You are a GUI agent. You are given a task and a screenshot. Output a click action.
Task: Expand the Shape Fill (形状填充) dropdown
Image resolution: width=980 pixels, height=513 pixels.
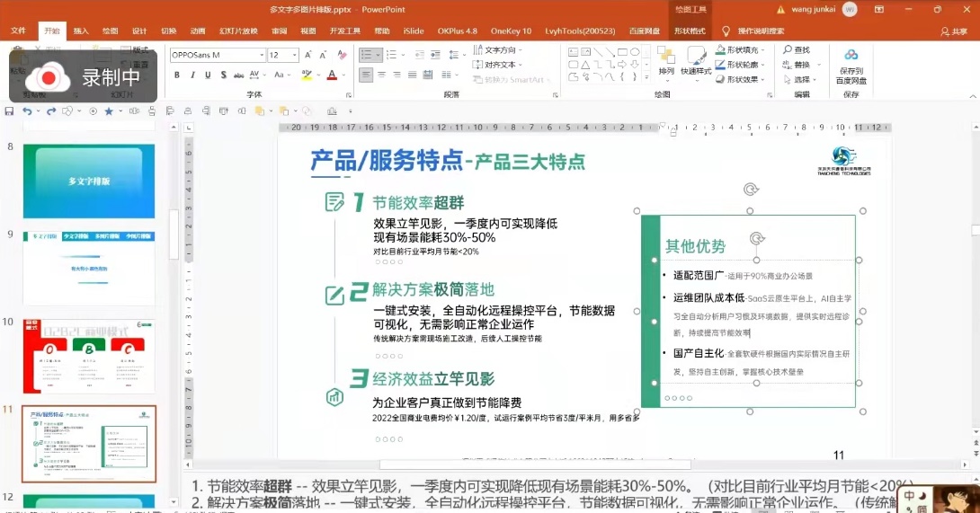[764, 50]
